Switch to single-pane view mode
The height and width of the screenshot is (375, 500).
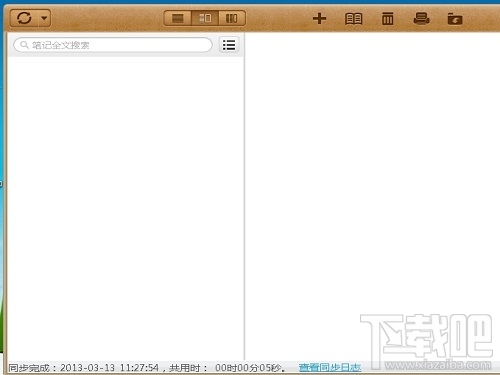178,18
